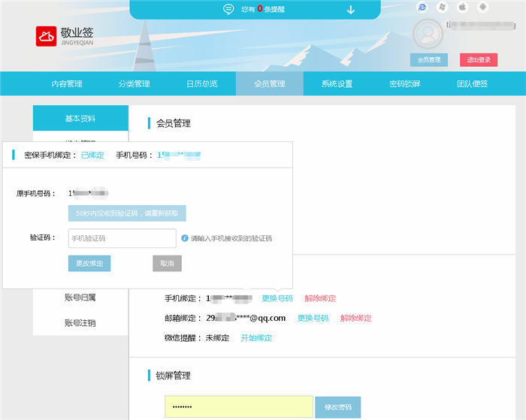Screen dimensions: 526x420
Task: Click 解除绑定 next to email binding
Action: click(355, 318)
